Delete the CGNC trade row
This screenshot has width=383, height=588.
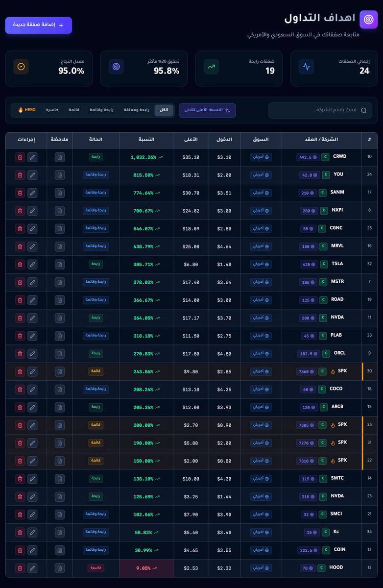pyautogui.click(x=20, y=229)
